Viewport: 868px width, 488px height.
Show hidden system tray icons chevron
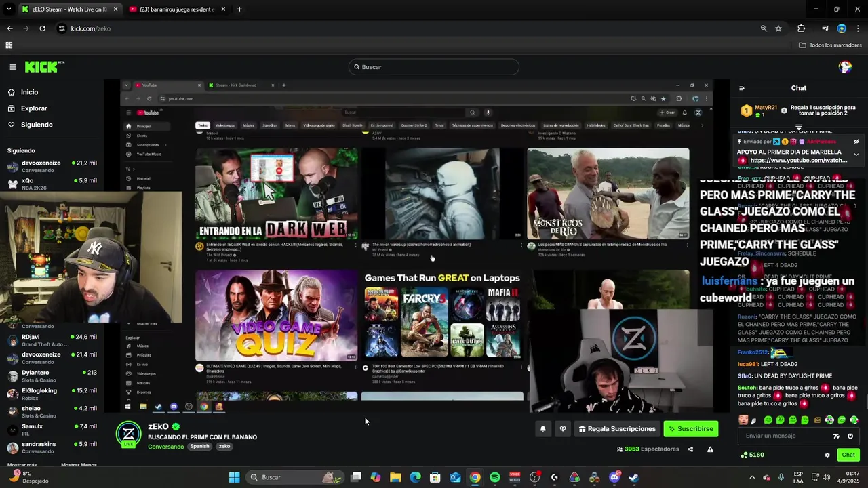pyautogui.click(x=751, y=477)
